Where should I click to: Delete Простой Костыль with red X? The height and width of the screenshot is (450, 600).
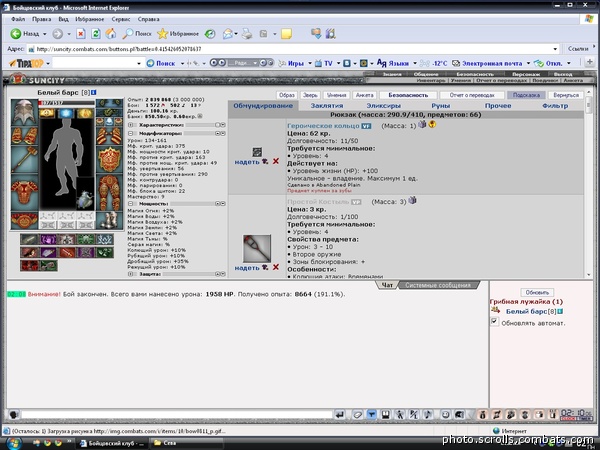tap(276, 267)
